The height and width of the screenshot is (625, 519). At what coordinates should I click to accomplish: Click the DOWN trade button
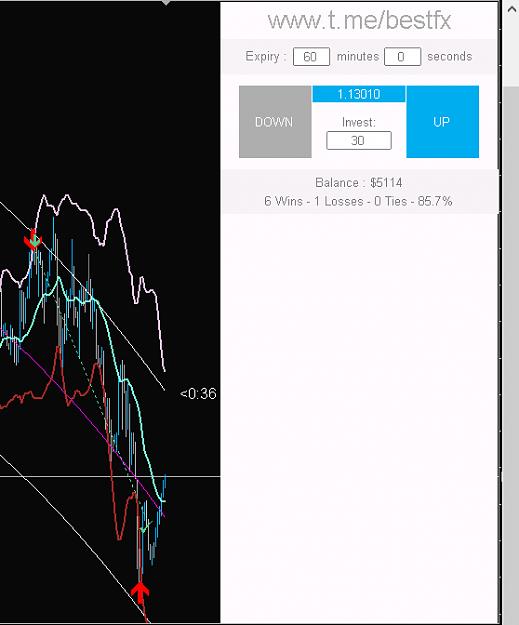tap(275, 122)
